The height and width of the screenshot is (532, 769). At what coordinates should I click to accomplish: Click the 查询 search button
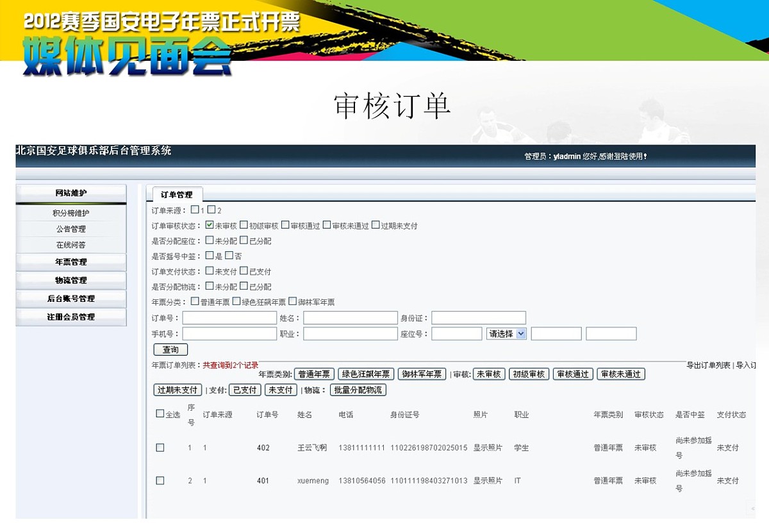172,349
